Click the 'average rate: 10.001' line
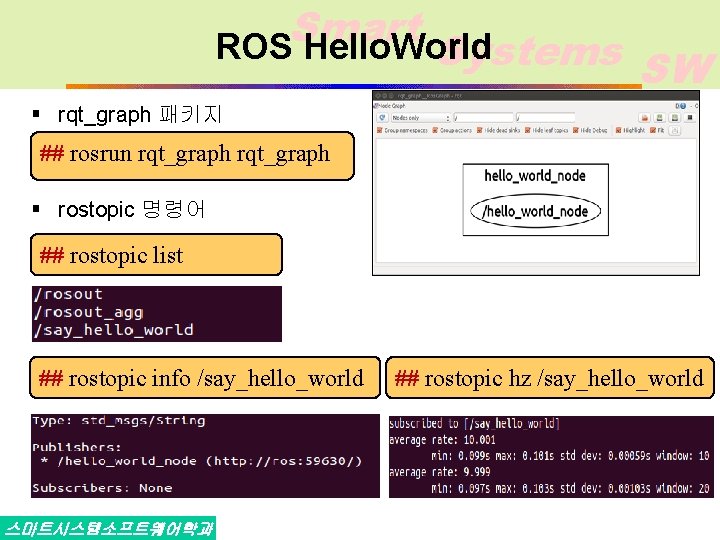This screenshot has height=540, width=720. tap(442, 440)
